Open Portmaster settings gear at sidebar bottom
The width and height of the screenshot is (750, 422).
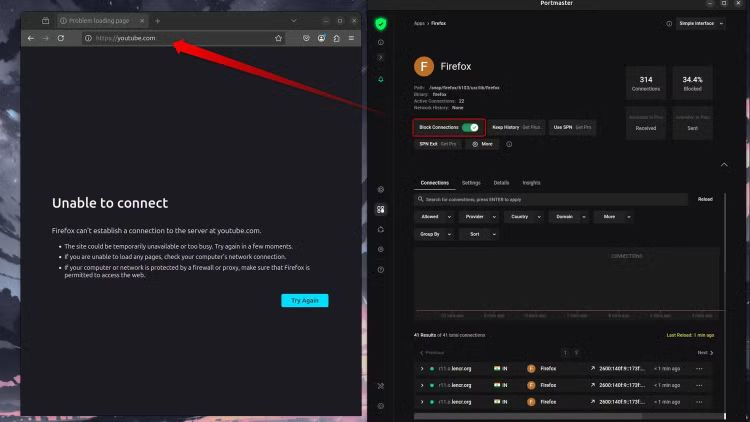380,406
